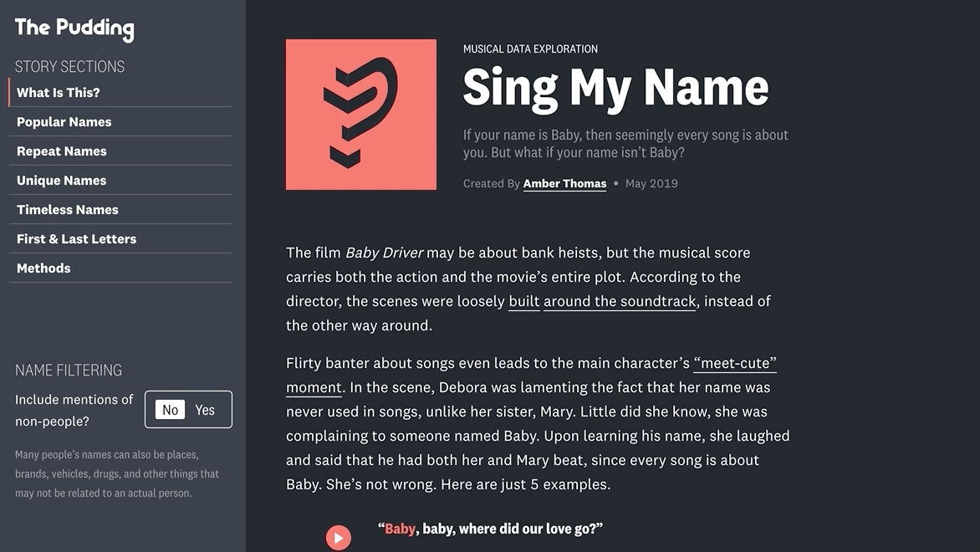
Task: Go to First & Last Letters section
Action: pyautogui.click(x=120, y=239)
